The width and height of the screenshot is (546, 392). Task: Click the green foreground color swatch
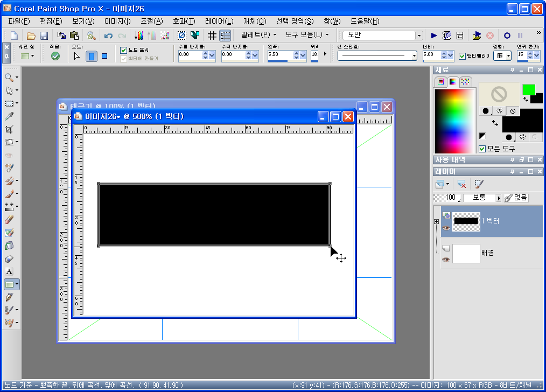pyautogui.click(x=529, y=89)
